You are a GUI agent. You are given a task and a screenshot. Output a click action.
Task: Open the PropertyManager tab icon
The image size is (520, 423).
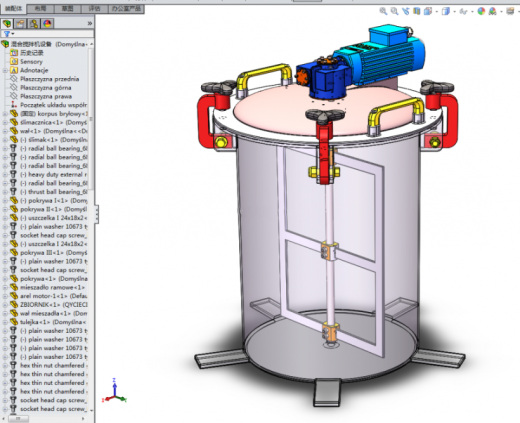20,23
